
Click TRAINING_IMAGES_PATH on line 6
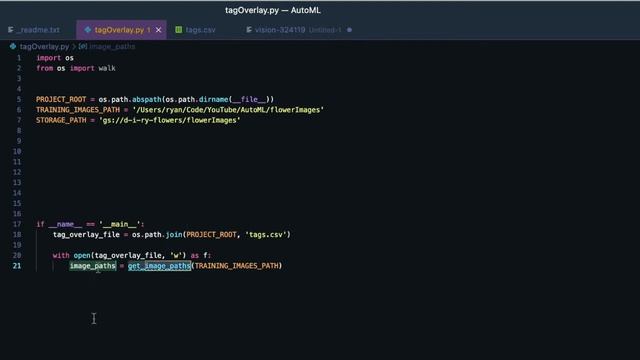(x=78, y=110)
